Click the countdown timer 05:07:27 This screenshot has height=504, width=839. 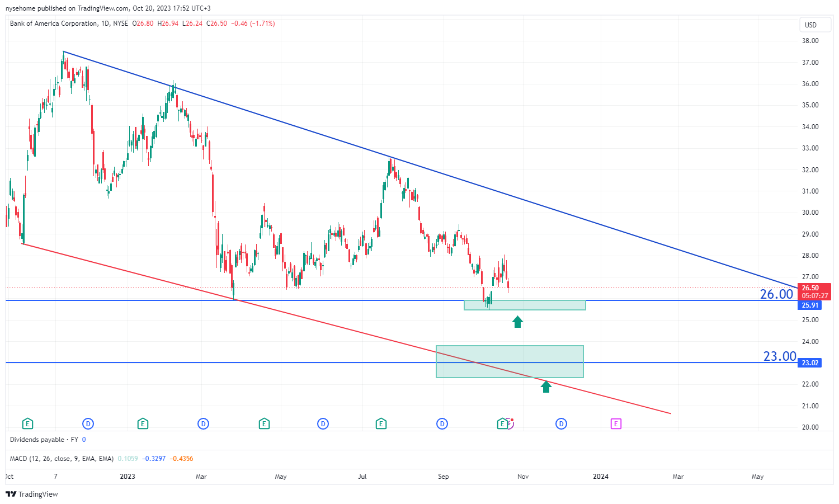click(814, 296)
